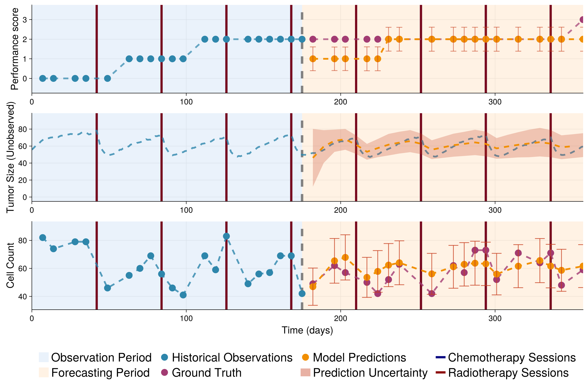Click the Radiotherapy Sessions legend line
The image size is (588, 392).
[441, 372]
